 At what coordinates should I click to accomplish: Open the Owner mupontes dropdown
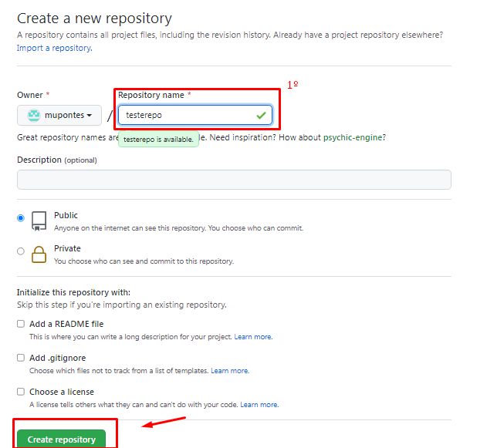click(59, 115)
